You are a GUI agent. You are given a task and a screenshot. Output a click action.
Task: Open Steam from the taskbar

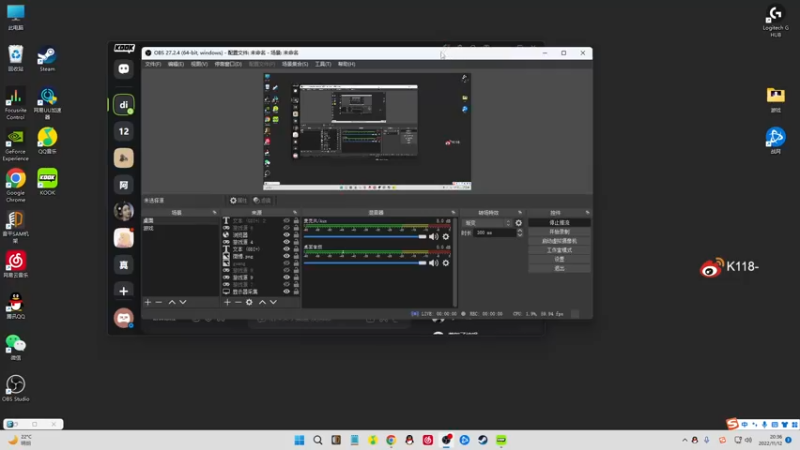pyautogui.click(x=483, y=440)
